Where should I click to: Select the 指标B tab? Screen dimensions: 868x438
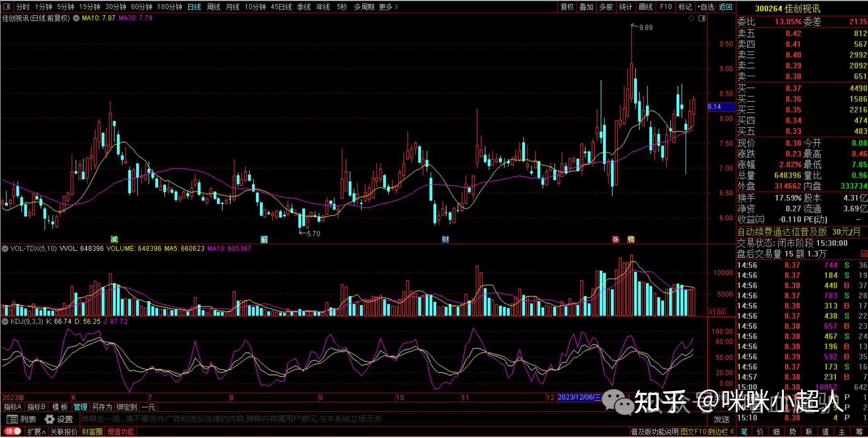pyautogui.click(x=36, y=407)
